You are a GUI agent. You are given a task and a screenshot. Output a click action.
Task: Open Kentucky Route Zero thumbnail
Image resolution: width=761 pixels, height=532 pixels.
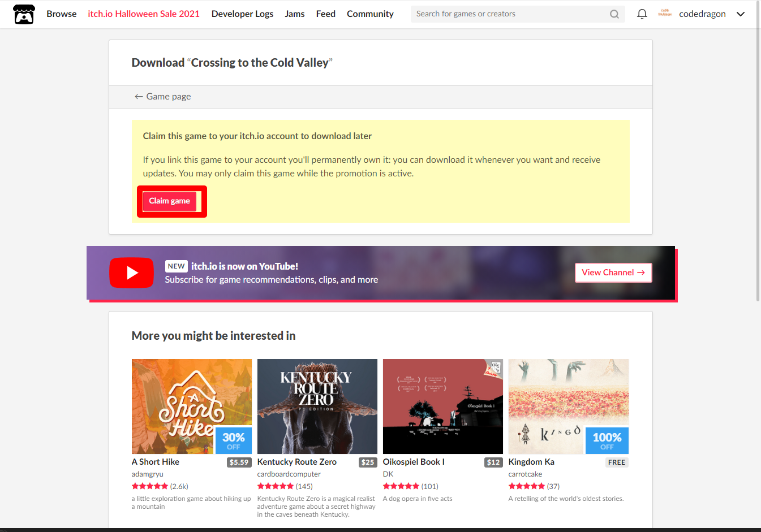[x=317, y=406]
